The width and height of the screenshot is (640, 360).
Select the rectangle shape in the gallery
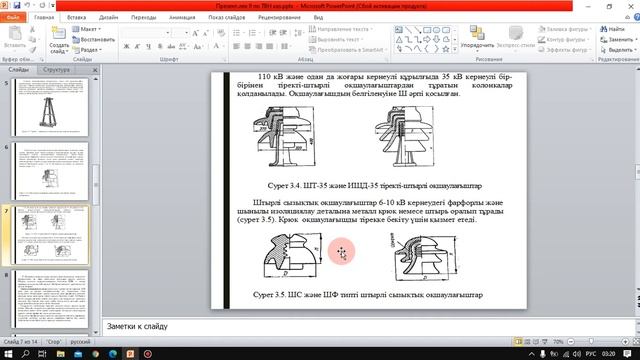pyautogui.click(x=427, y=30)
